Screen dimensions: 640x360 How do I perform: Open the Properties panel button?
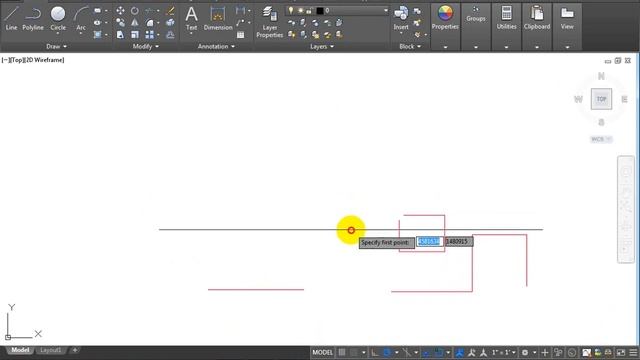[x=445, y=18]
